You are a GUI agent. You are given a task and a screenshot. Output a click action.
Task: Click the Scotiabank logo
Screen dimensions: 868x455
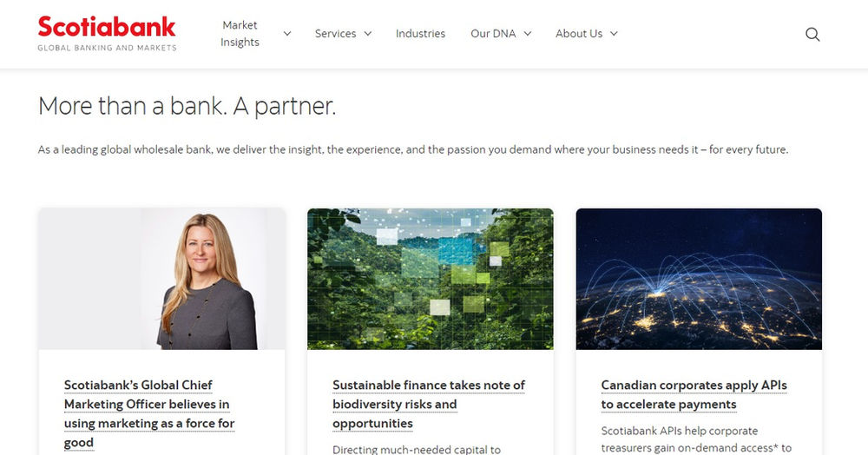pyautogui.click(x=106, y=27)
